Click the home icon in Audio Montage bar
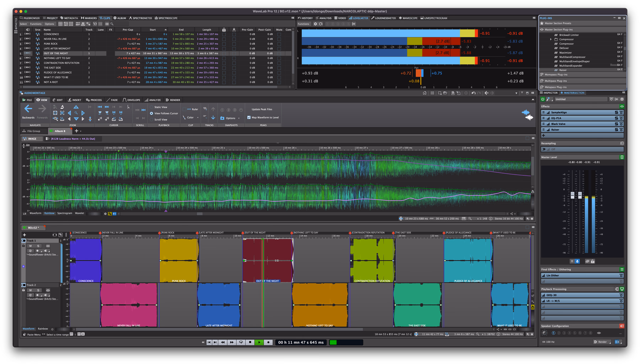Screen dimensions: 640x364 click(x=425, y=93)
